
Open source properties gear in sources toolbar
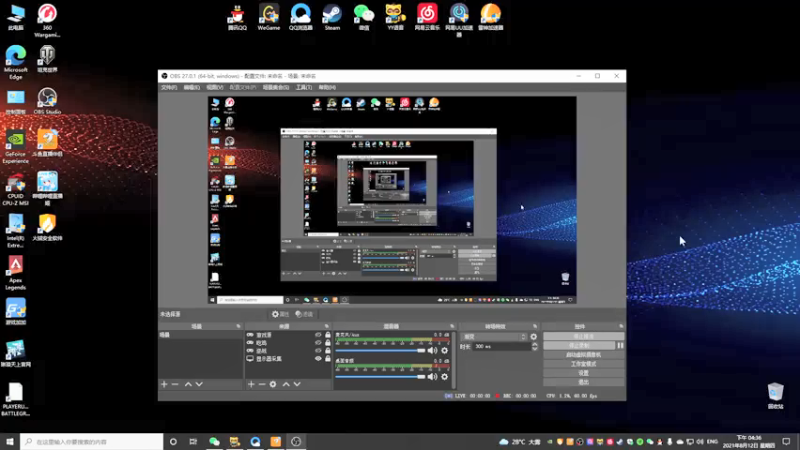pyautogui.click(x=273, y=384)
